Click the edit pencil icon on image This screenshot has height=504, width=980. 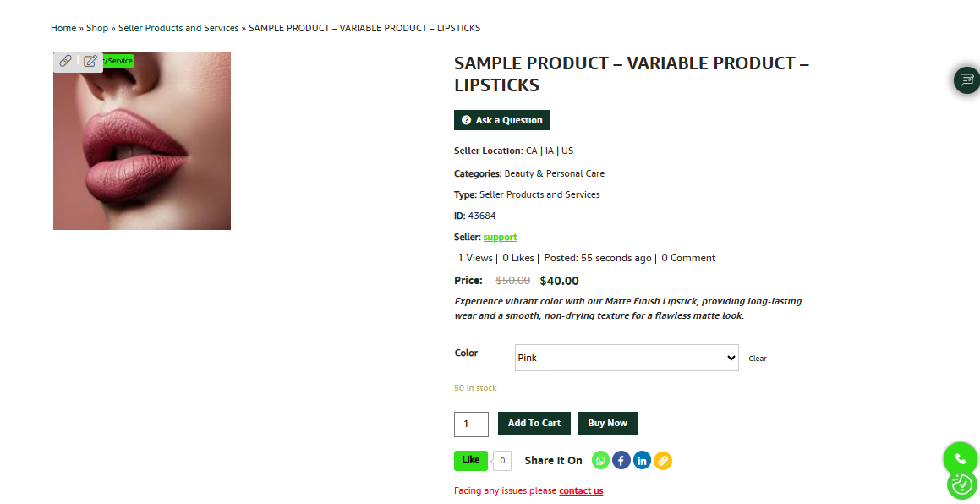(90, 61)
